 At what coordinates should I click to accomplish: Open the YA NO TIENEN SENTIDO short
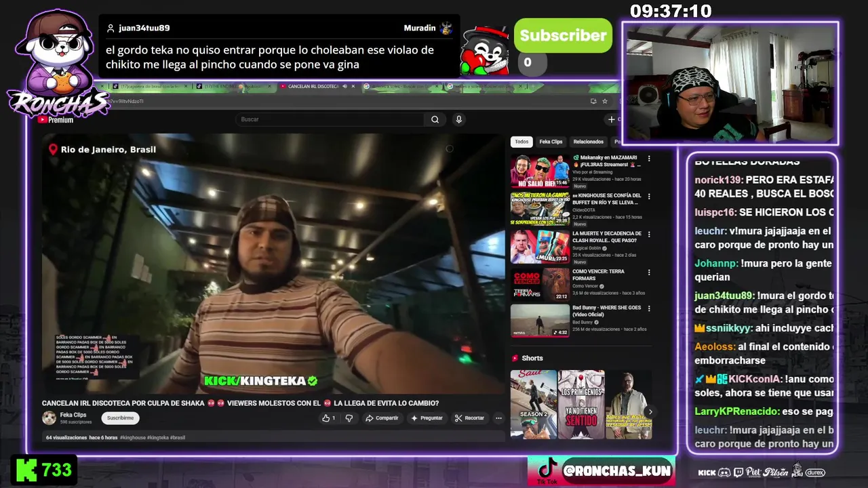click(x=581, y=404)
